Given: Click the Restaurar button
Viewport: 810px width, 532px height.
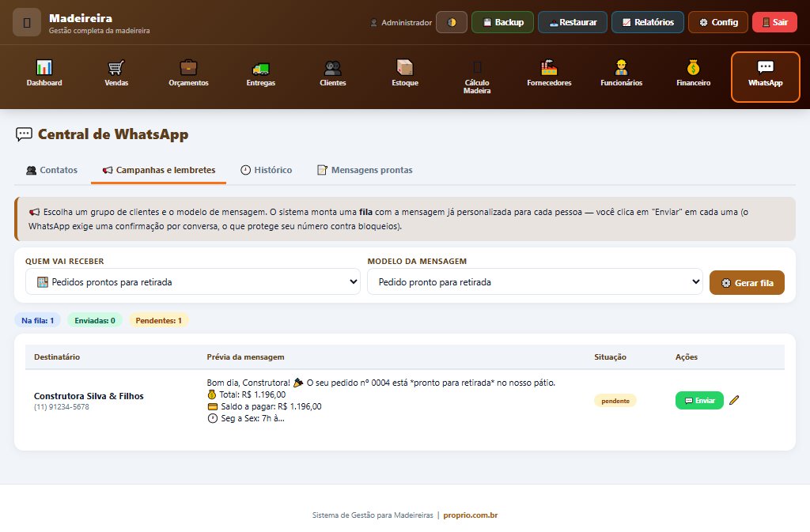Looking at the screenshot, I should (x=573, y=22).
